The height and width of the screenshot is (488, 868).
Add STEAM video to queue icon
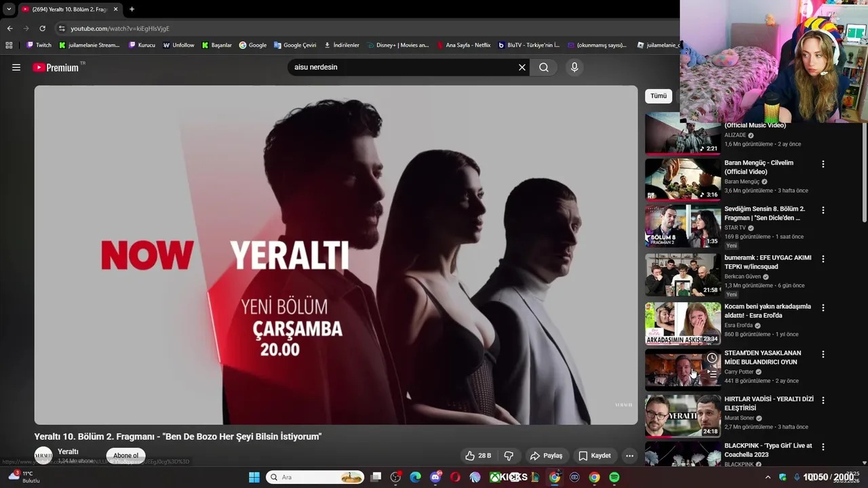click(x=712, y=373)
